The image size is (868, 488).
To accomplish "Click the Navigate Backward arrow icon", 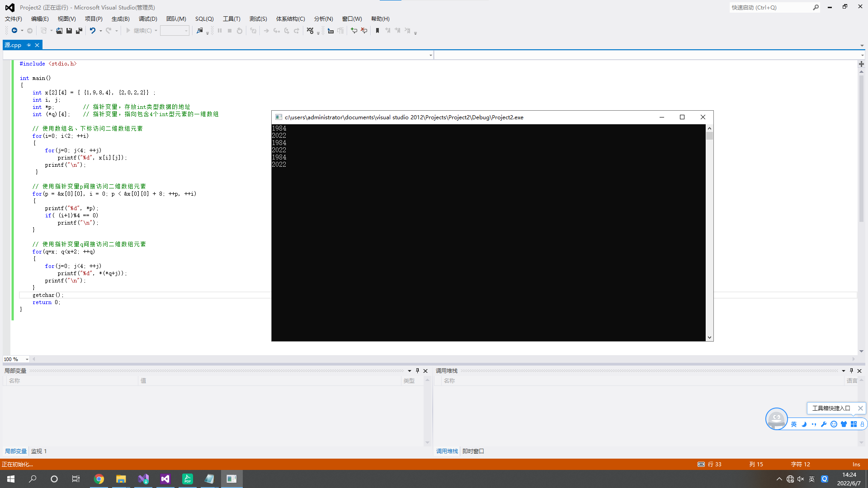I will pos(14,31).
